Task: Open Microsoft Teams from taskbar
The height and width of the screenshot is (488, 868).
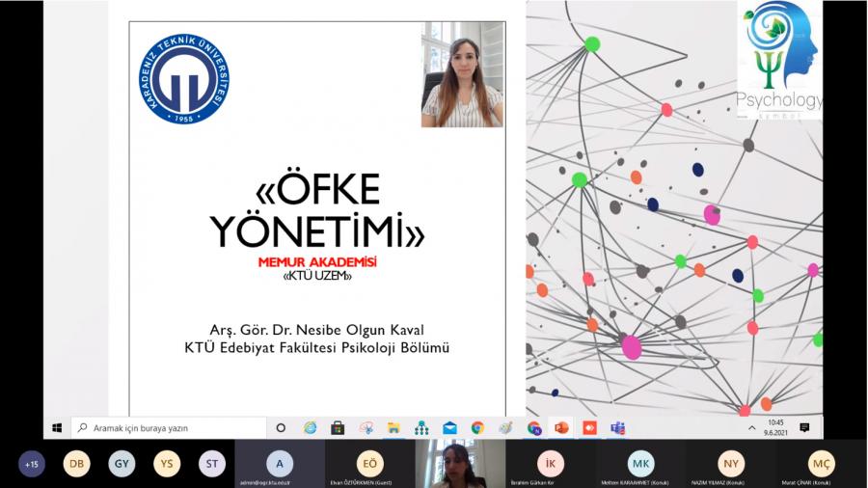Action: (x=617, y=427)
